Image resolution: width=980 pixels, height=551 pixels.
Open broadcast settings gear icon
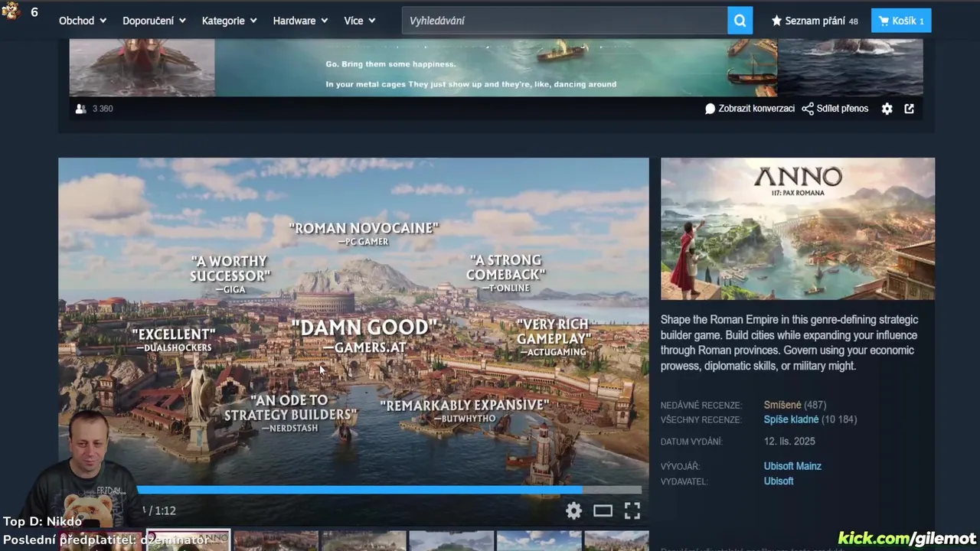click(x=887, y=109)
